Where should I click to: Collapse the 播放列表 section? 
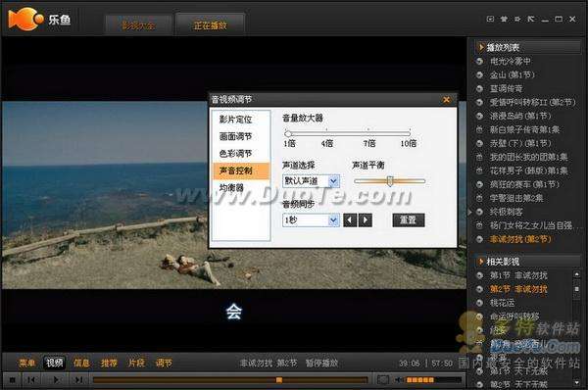pos(481,47)
